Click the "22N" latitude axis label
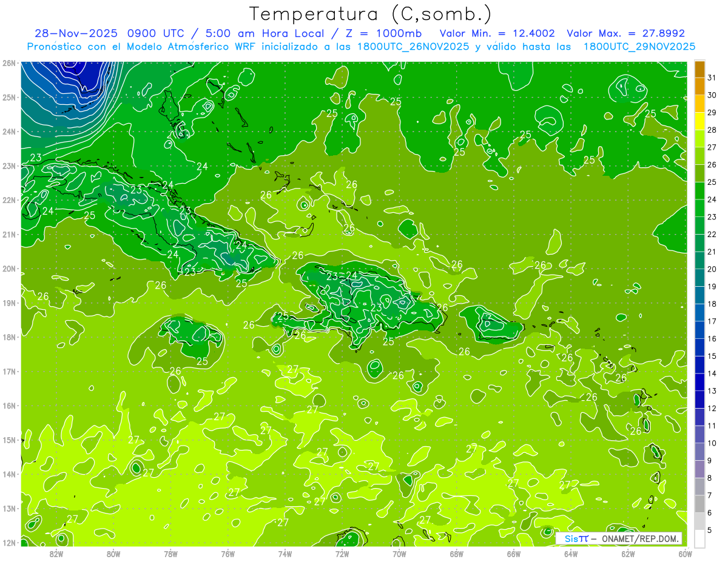Screen dimensions: 728x562 tap(9, 200)
